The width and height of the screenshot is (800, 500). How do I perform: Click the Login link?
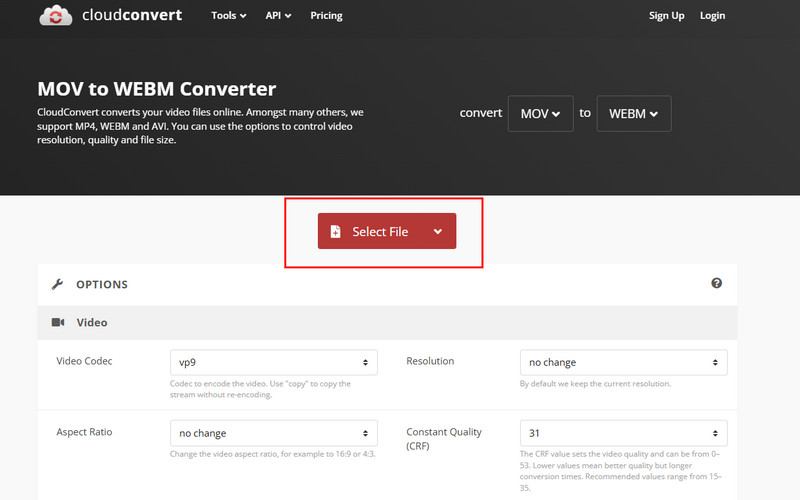pyautogui.click(x=712, y=15)
